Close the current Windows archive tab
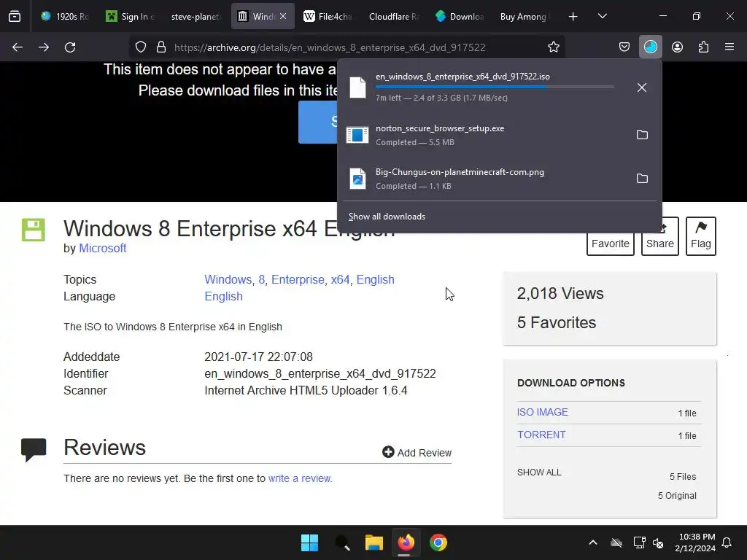 [x=283, y=16]
